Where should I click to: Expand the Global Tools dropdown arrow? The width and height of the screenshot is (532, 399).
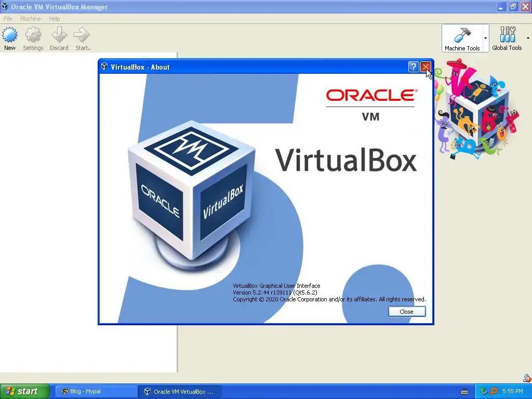tap(528, 38)
